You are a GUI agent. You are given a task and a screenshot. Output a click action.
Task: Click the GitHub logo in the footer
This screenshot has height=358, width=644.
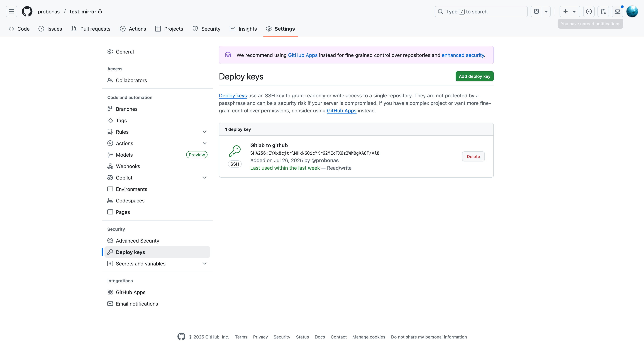[x=181, y=337]
